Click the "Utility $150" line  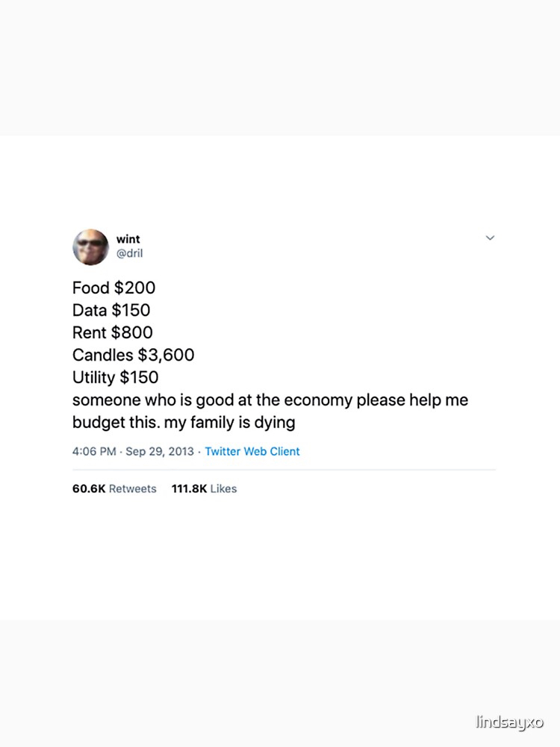(x=115, y=377)
